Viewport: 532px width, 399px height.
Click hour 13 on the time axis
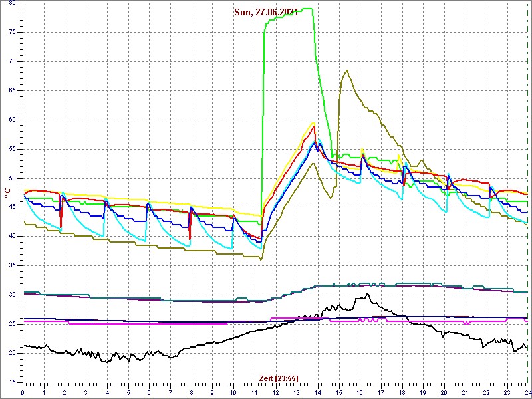point(296,392)
